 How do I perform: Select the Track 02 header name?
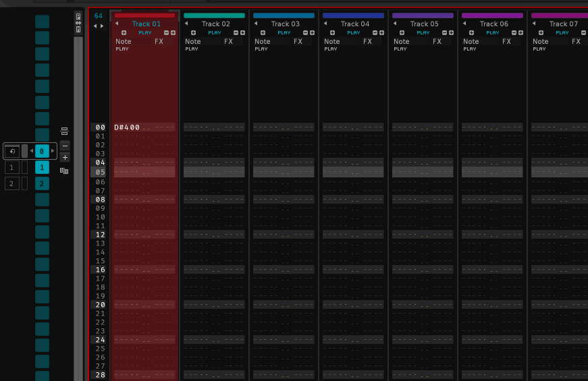(x=216, y=24)
